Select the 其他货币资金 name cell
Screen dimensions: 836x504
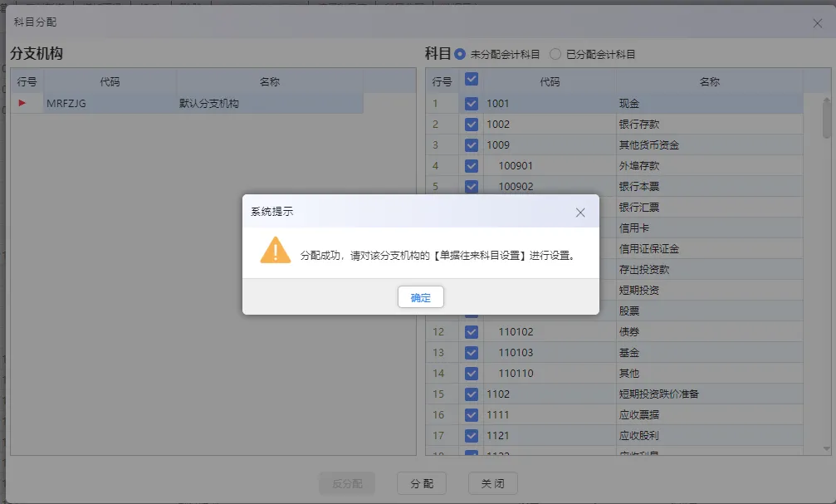(710, 144)
